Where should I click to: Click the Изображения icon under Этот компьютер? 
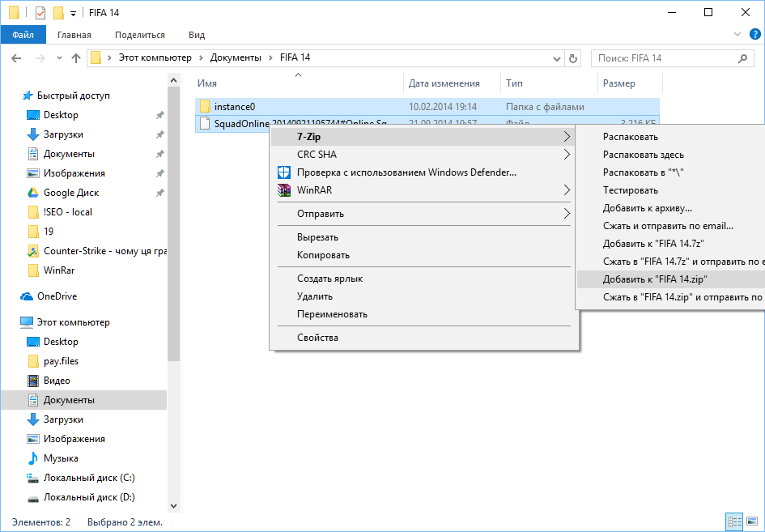[x=32, y=439]
